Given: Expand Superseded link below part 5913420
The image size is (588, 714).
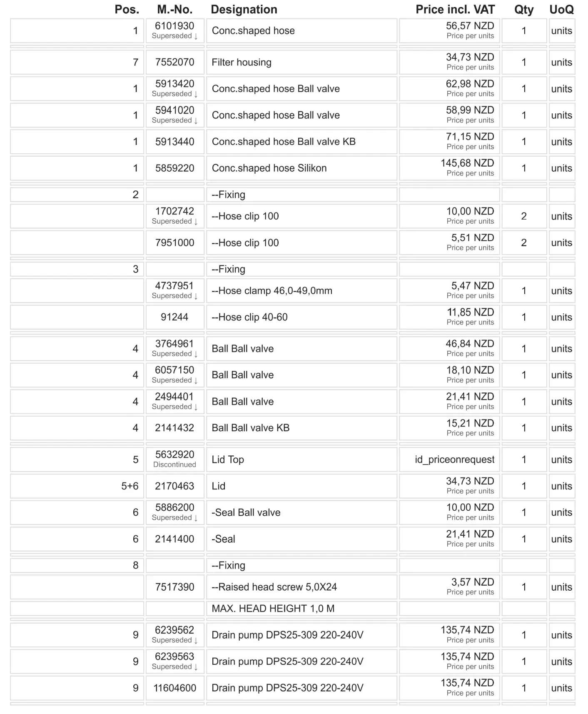Looking at the screenshot, I should pyautogui.click(x=174, y=94).
